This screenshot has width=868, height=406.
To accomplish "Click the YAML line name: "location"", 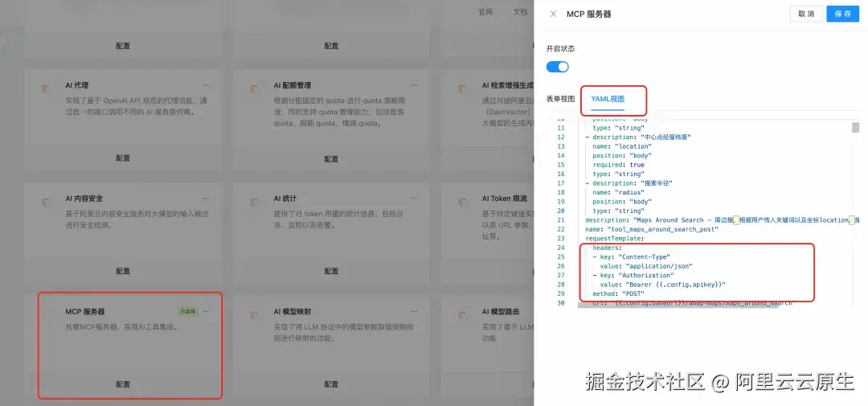I will coord(621,146).
